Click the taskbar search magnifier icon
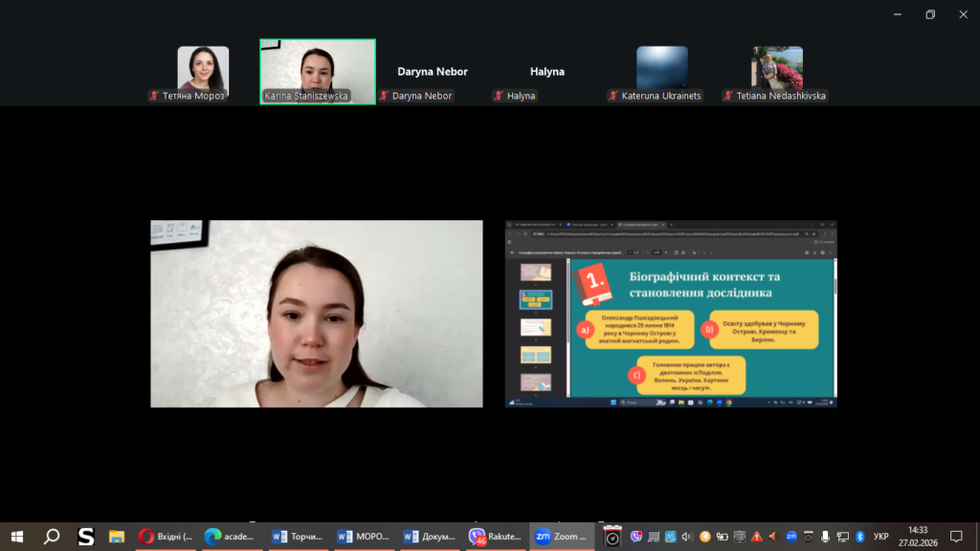 pos(52,536)
